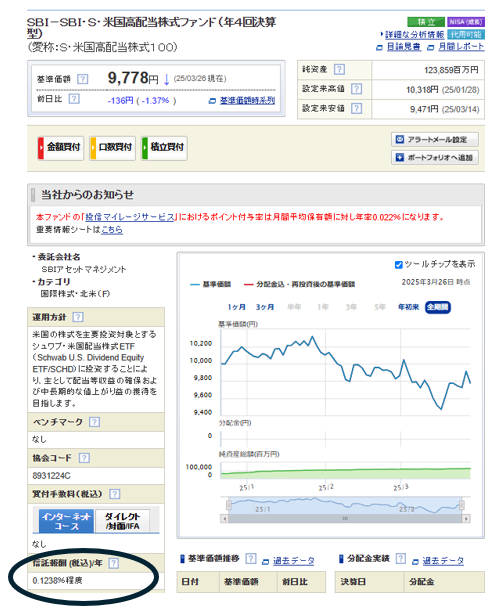The image size is (492, 608).
Task: Click chart range slider left handle
Action: coord(229,505)
